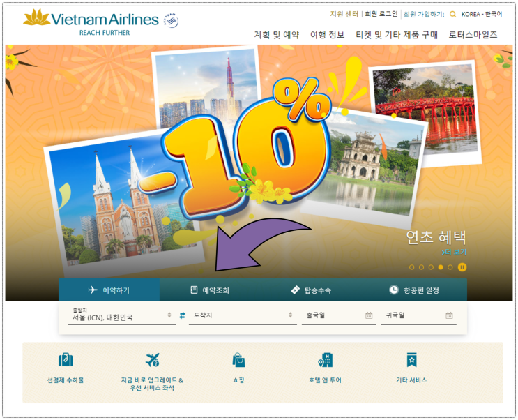Follow the 더 보기 link on banner
This screenshot has width=518, height=420.
454,252
